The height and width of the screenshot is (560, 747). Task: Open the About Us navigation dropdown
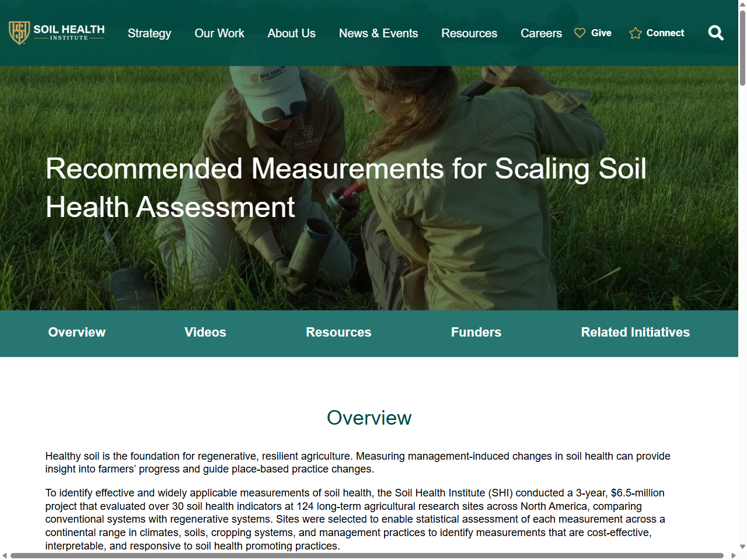(291, 33)
